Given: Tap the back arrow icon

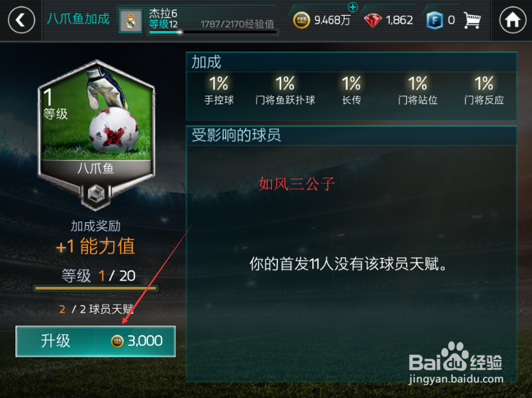Looking at the screenshot, I should (x=21, y=20).
